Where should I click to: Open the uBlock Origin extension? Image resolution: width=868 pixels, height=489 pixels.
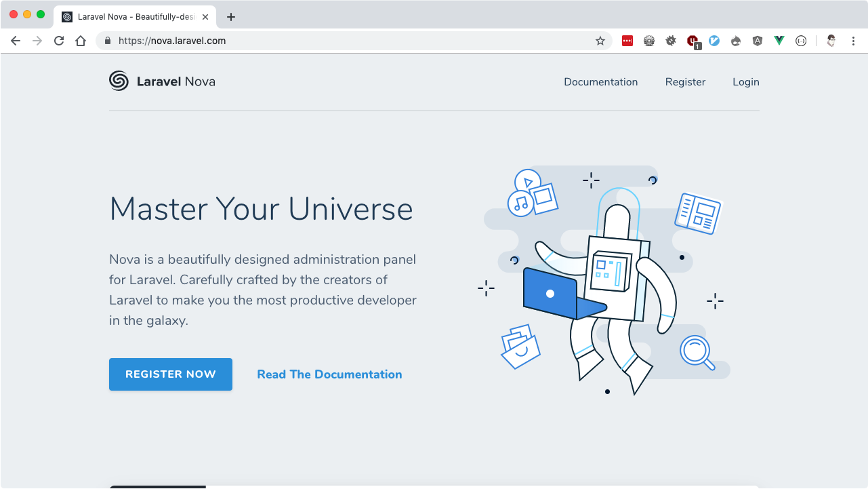(693, 41)
